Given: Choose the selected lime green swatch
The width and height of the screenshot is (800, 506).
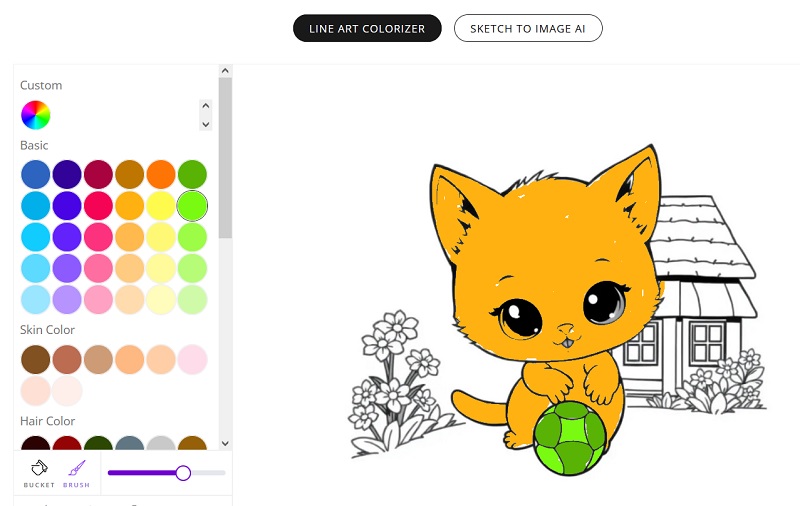Looking at the screenshot, I should coord(192,206).
